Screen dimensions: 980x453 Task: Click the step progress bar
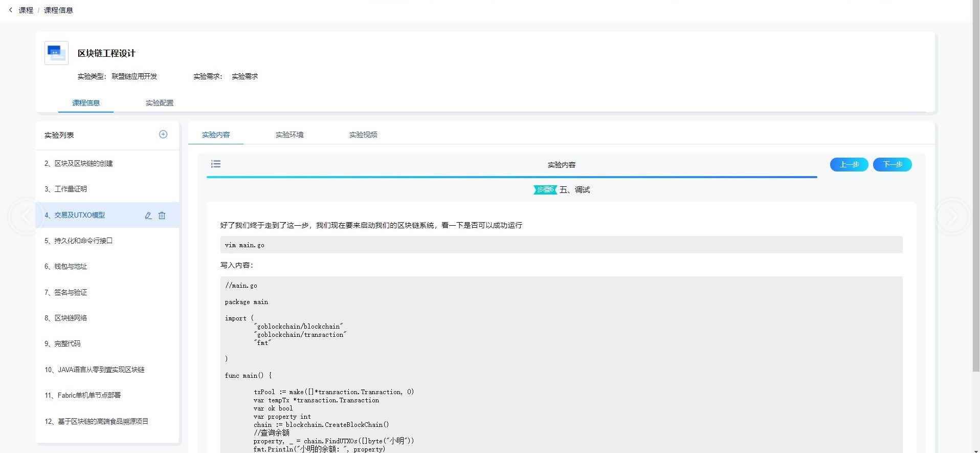(512, 177)
